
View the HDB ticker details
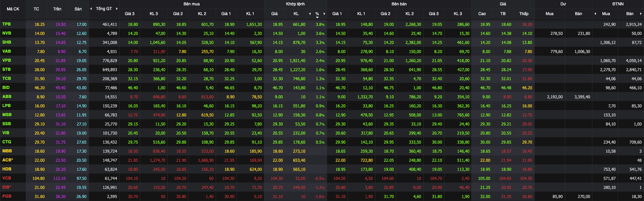[7, 169]
